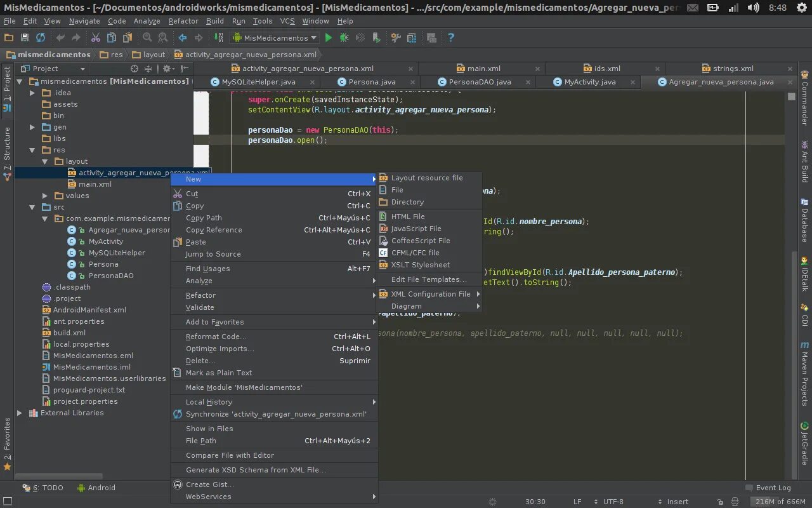Toggle Insert mode in status bar
The height and width of the screenshot is (508, 812).
(x=678, y=502)
